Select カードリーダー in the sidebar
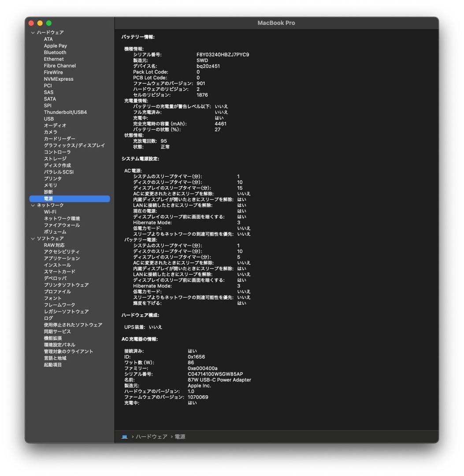Image resolution: width=464 pixels, height=476 pixels. [x=59, y=139]
